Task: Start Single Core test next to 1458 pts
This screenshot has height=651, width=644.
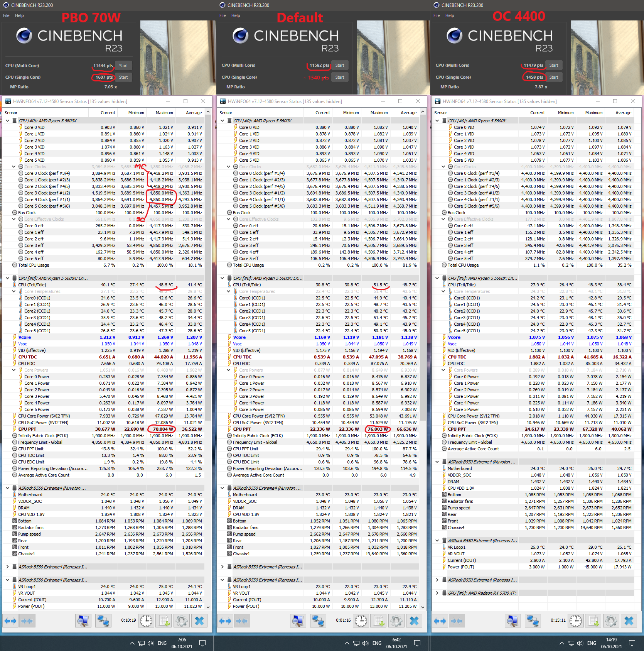Action: pos(554,77)
